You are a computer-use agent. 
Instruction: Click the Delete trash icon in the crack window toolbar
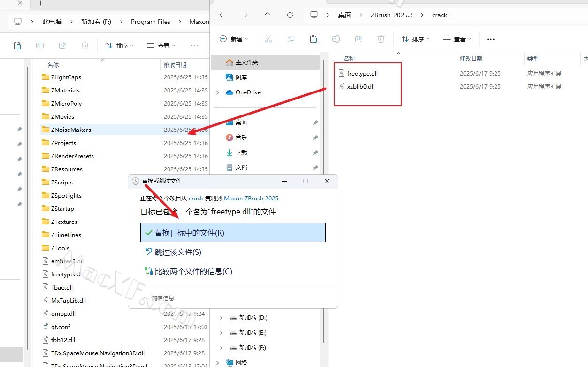381,39
